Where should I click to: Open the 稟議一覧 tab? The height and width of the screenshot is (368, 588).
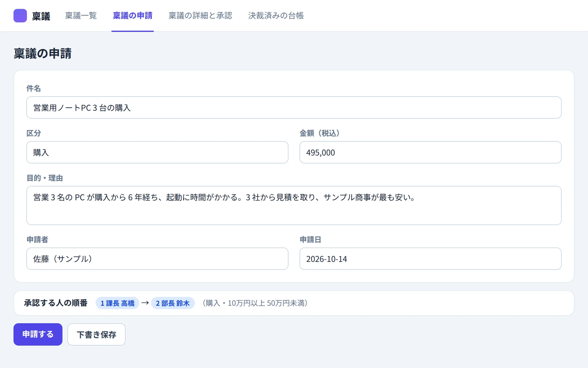[81, 16]
